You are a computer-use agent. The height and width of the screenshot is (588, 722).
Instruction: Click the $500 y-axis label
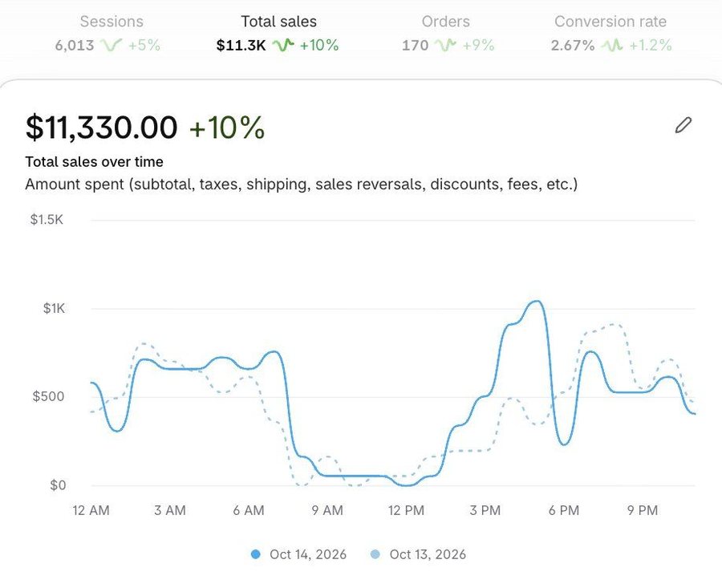click(x=48, y=396)
